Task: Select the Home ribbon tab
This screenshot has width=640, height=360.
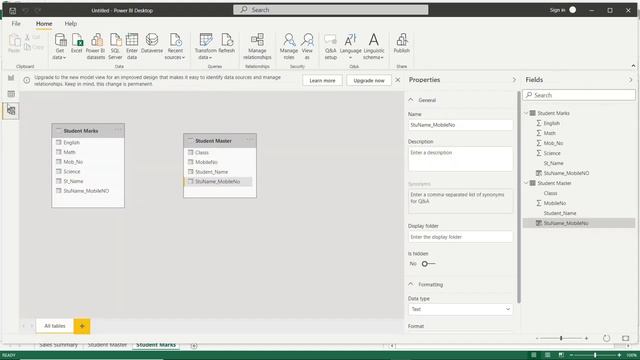Action: pyautogui.click(x=44, y=24)
